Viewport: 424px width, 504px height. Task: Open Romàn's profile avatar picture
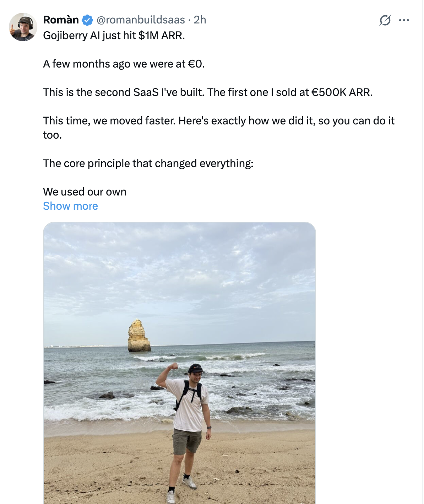coord(23,27)
